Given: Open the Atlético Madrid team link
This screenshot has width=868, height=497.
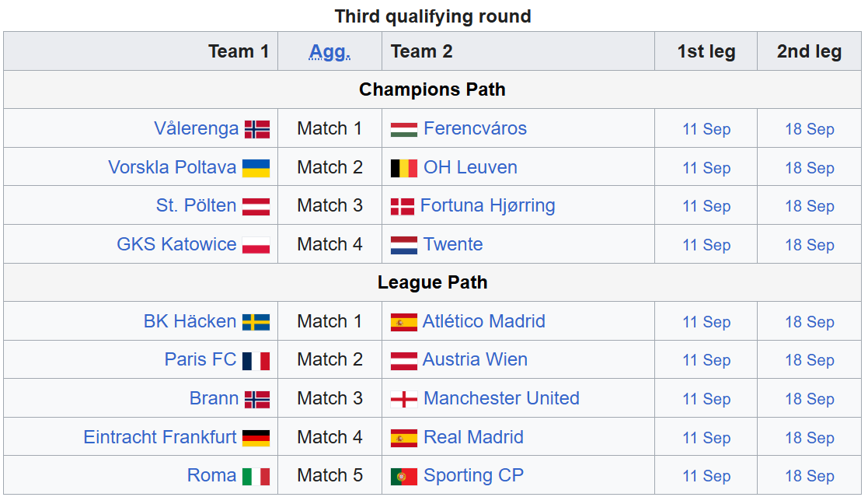Looking at the screenshot, I should pos(484,321).
